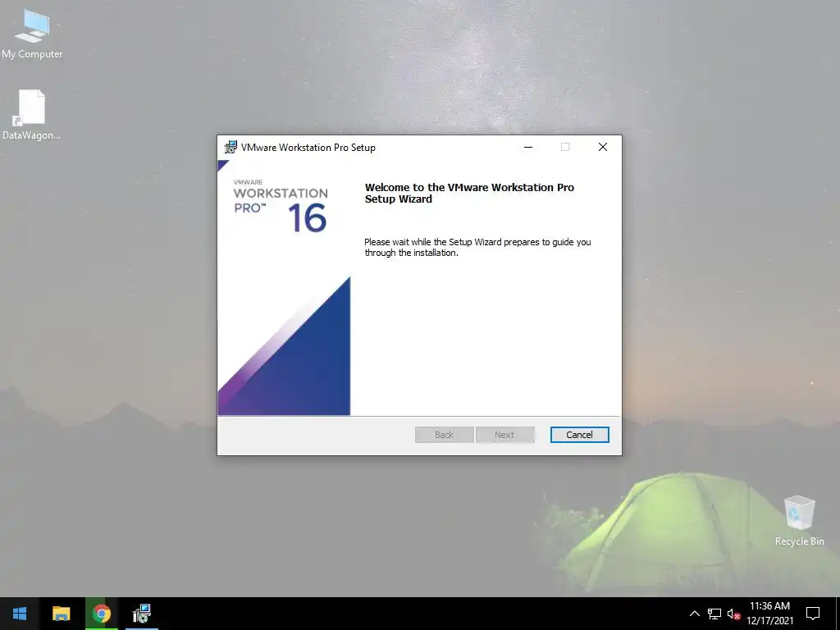The width and height of the screenshot is (840, 630).
Task: Click the installer icon in the title bar
Action: tap(231, 147)
